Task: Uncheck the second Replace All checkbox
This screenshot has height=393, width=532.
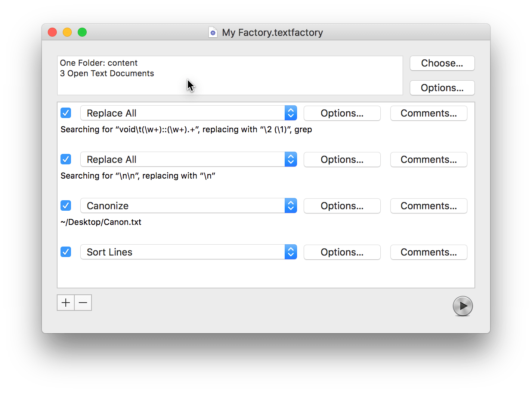Action: pyautogui.click(x=66, y=159)
